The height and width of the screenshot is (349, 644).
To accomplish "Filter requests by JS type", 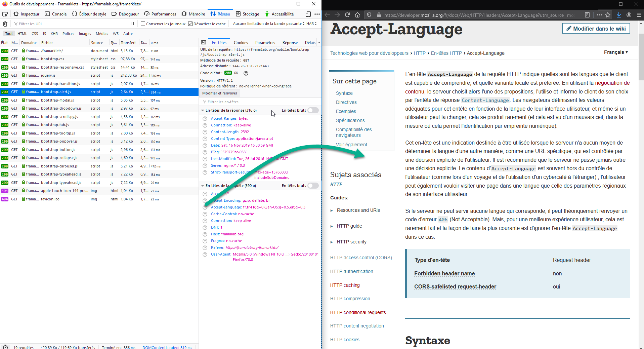I will click(x=44, y=34).
